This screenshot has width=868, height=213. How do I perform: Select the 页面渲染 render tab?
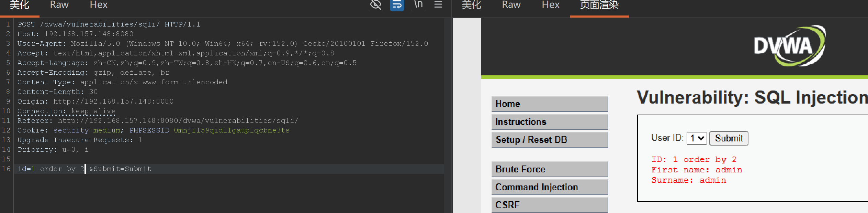pyautogui.click(x=599, y=5)
